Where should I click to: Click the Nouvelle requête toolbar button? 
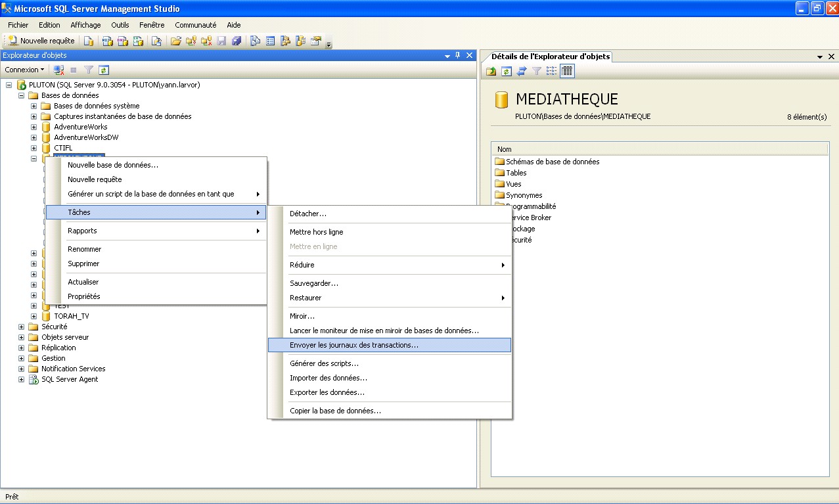coord(41,41)
